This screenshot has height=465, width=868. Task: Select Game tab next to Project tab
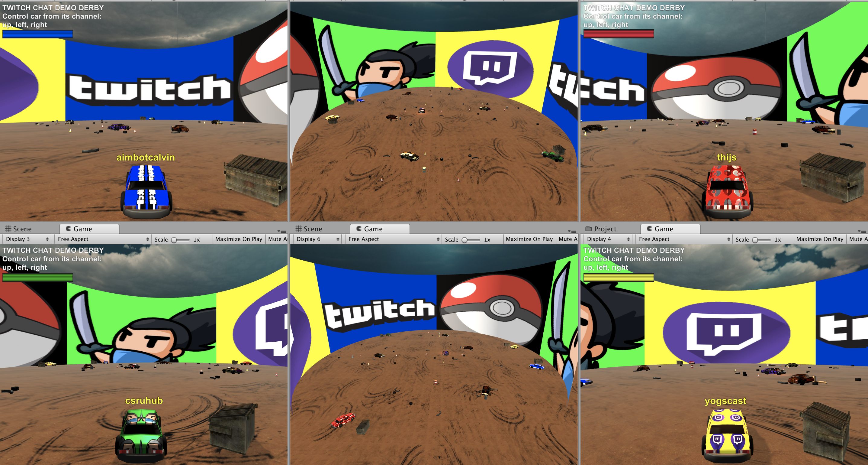670,229
